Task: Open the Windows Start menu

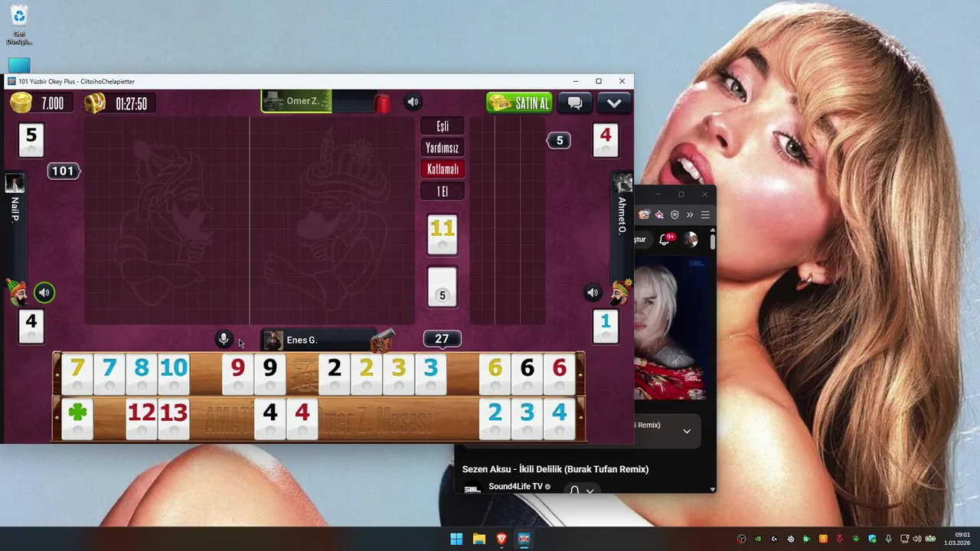Action: [456, 539]
